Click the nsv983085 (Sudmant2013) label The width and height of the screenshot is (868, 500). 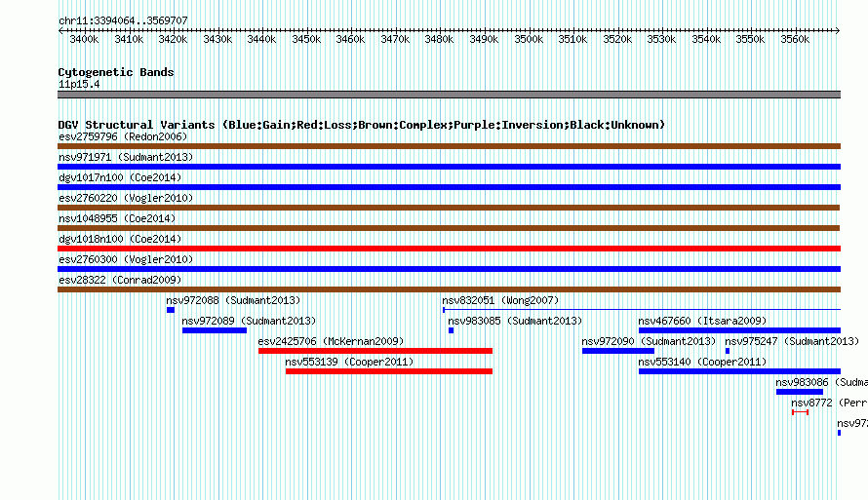[515, 321]
